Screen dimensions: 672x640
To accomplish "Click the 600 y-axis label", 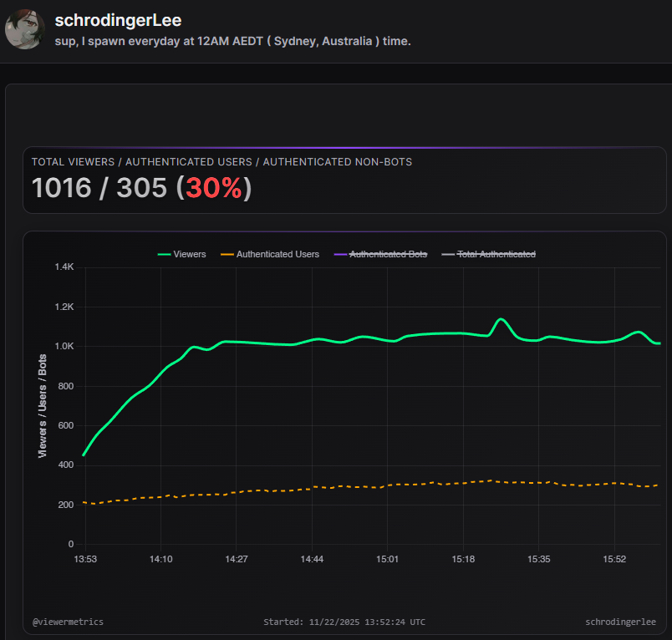I will coord(66,425).
